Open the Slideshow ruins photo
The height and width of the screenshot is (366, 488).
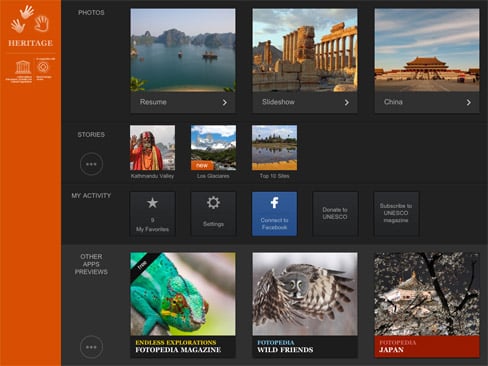pyautogui.click(x=305, y=50)
